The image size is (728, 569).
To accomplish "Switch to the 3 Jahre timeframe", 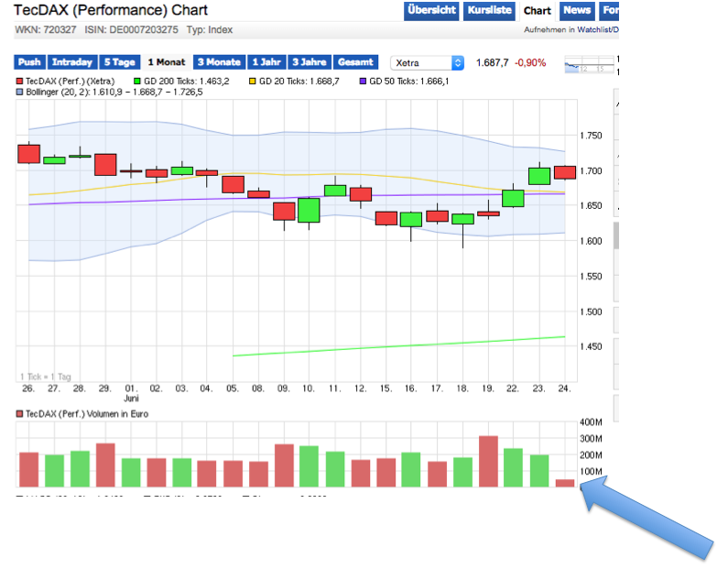I will click(310, 62).
